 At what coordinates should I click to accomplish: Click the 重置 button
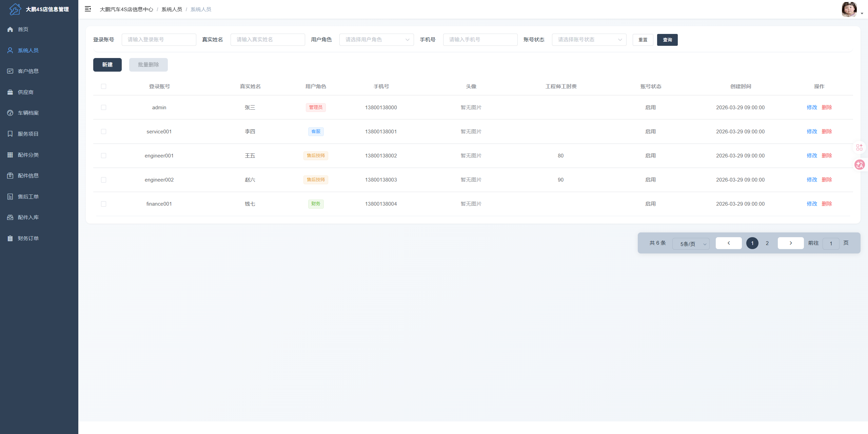(x=643, y=40)
